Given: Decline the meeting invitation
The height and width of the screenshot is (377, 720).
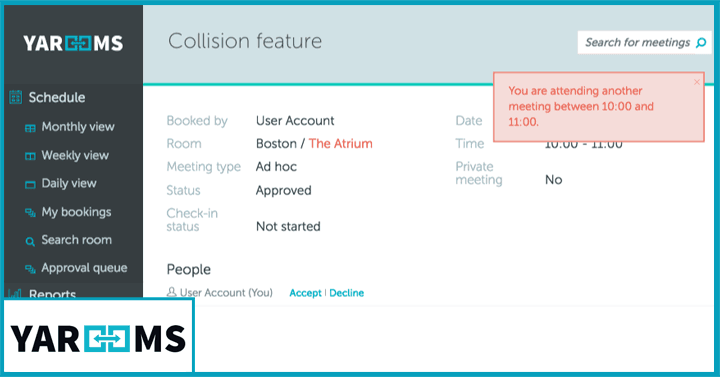Looking at the screenshot, I should 347,293.
